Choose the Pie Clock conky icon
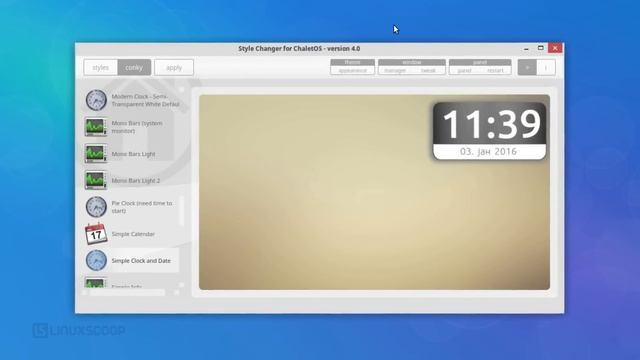The image size is (640, 360). [96, 207]
